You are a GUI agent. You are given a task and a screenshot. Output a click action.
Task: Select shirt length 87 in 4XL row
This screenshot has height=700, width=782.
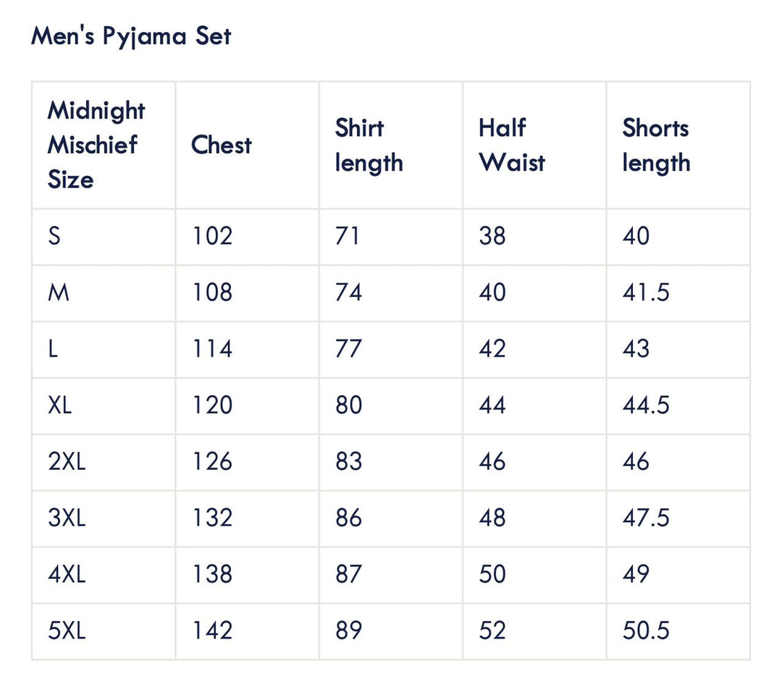pyautogui.click(x=348, y=575)
